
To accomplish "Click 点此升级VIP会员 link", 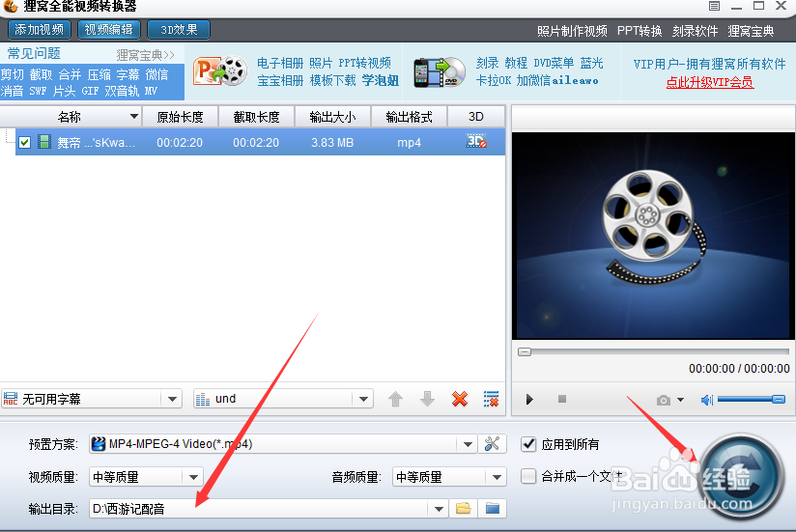I will pyautogui.click(x=710, y=82).
